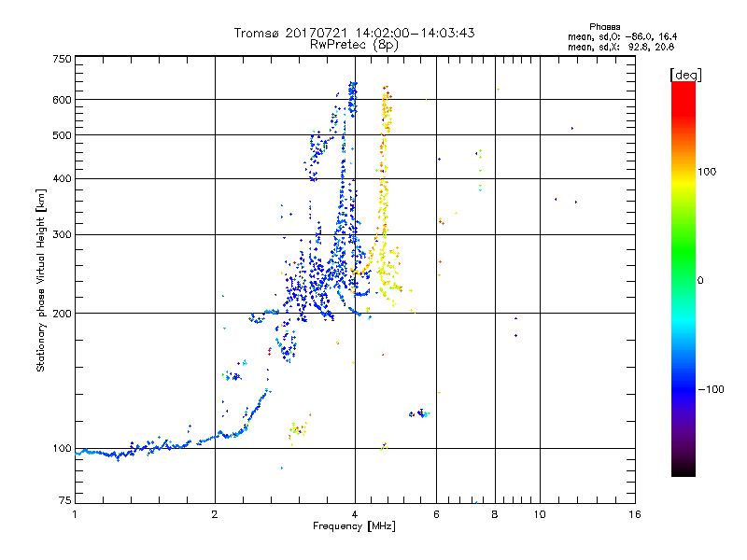Click the phase colorbar gradient

coord(684,278)
